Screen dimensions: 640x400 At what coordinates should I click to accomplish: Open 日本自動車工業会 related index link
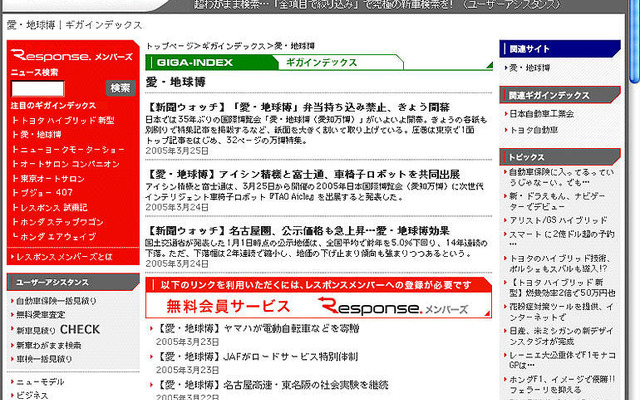coord(542,114)
